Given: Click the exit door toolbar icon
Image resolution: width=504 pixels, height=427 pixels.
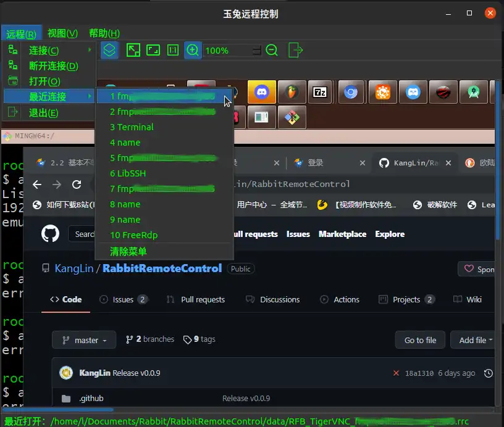Looking at the screenshot, I should (x=295, y=51).
